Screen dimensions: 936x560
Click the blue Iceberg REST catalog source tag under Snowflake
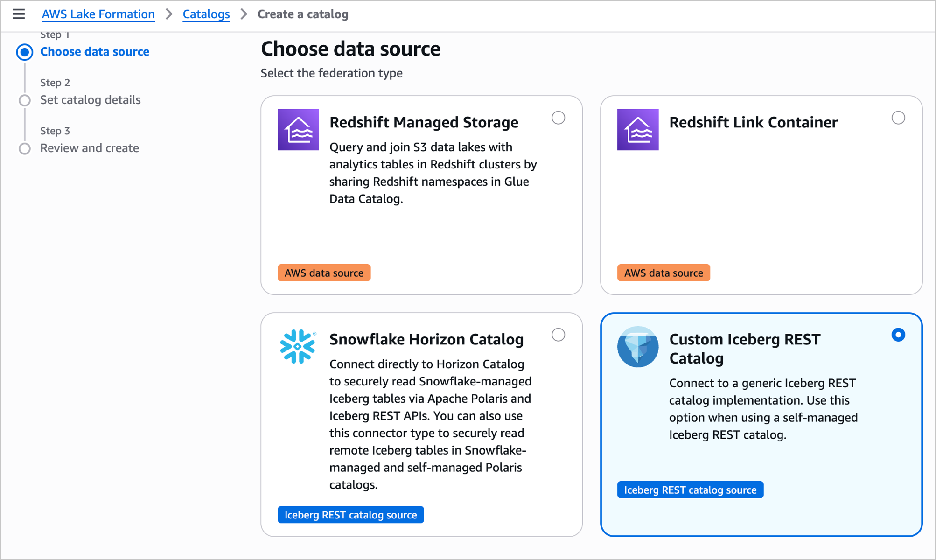[x=351, y=515]
